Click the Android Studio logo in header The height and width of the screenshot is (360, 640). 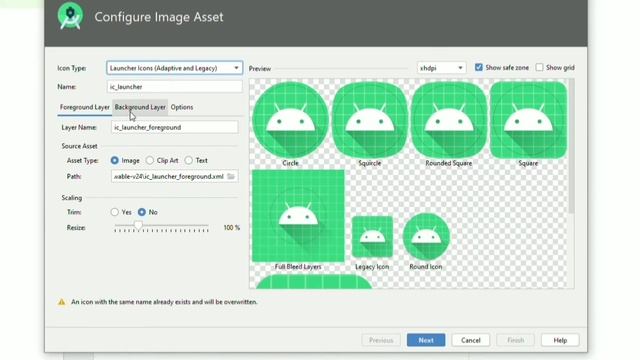70,16
